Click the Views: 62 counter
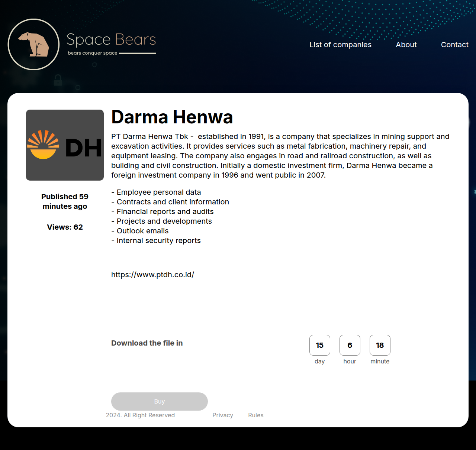 pos(65,227)
